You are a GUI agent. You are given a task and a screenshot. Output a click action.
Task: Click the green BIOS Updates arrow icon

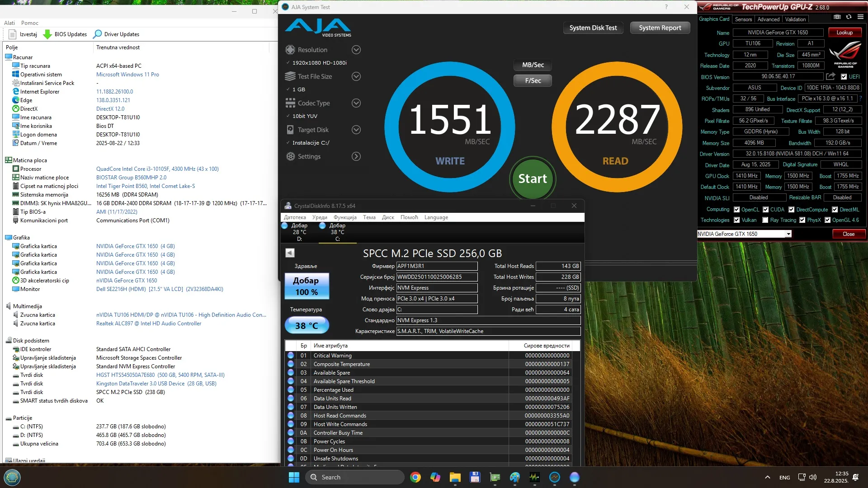coord(47,34)
